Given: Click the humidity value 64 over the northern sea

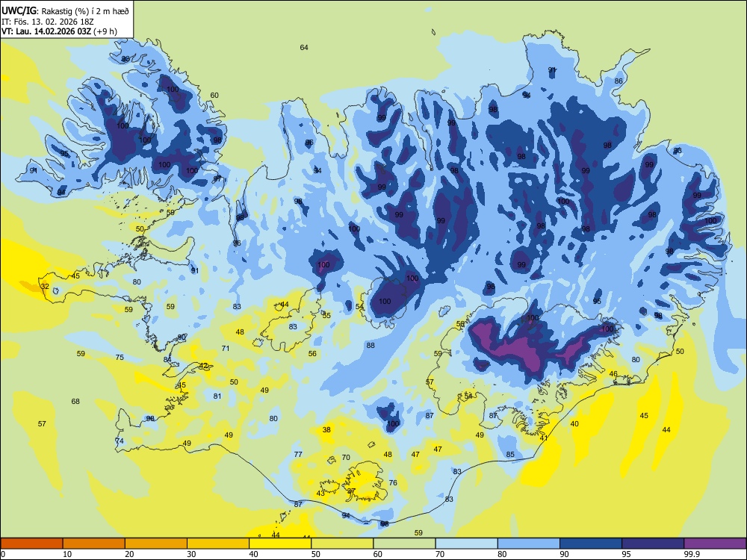Looking at the screenshot, I should (x=304, y=47).
